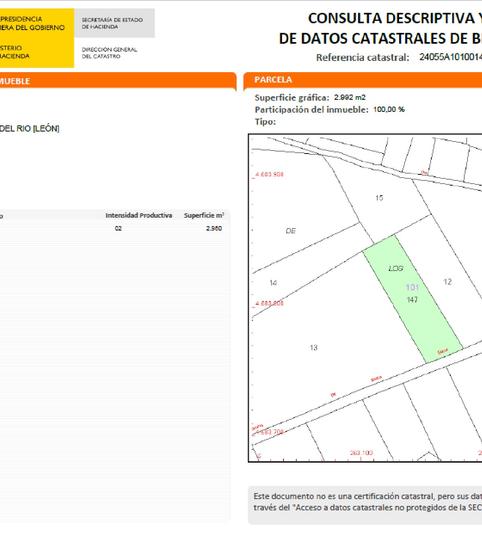The image size is (482, 542).
Task: Click the bottom red coordinate label 280.100
Action: click(361, 452)
